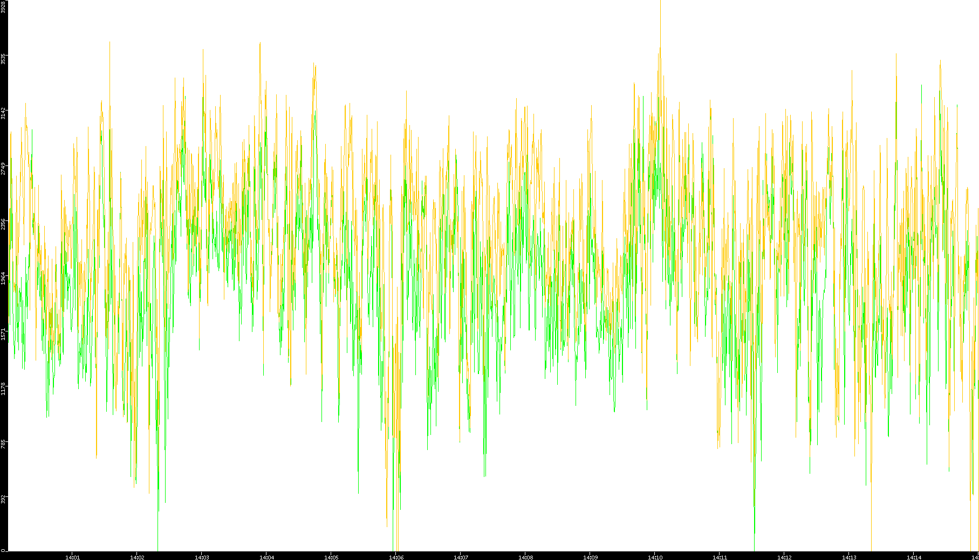Click the 785 value on the vertical axis
Screen dimensions: 979x560
(3, 444)
